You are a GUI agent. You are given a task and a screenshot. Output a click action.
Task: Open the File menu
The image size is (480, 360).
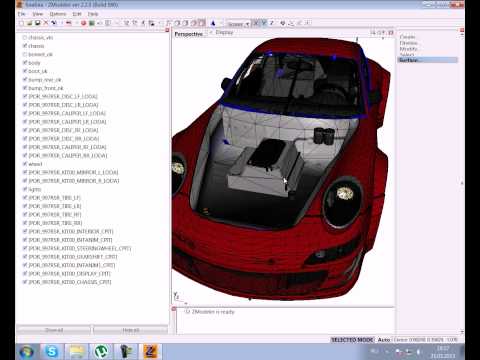[x=22, y=14]
